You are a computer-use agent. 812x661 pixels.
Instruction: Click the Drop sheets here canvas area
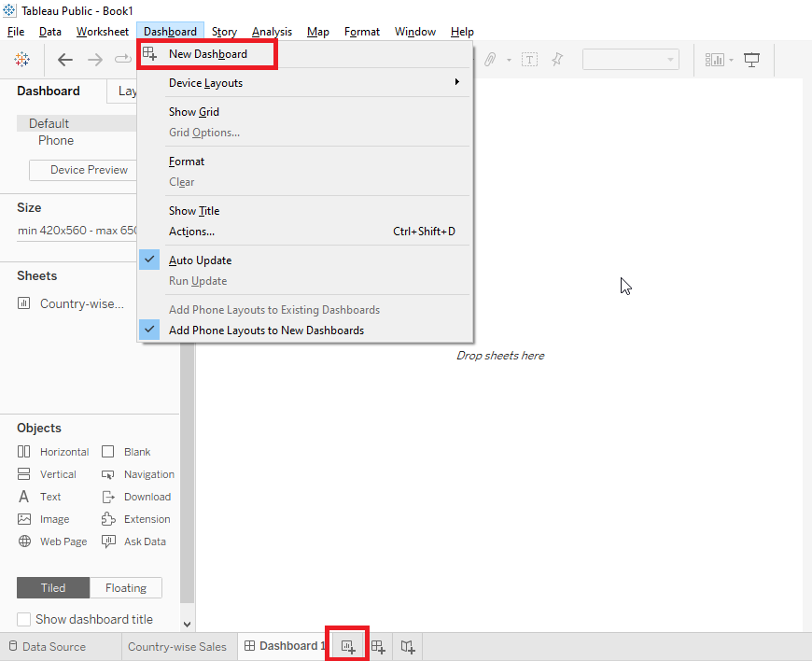500,356
